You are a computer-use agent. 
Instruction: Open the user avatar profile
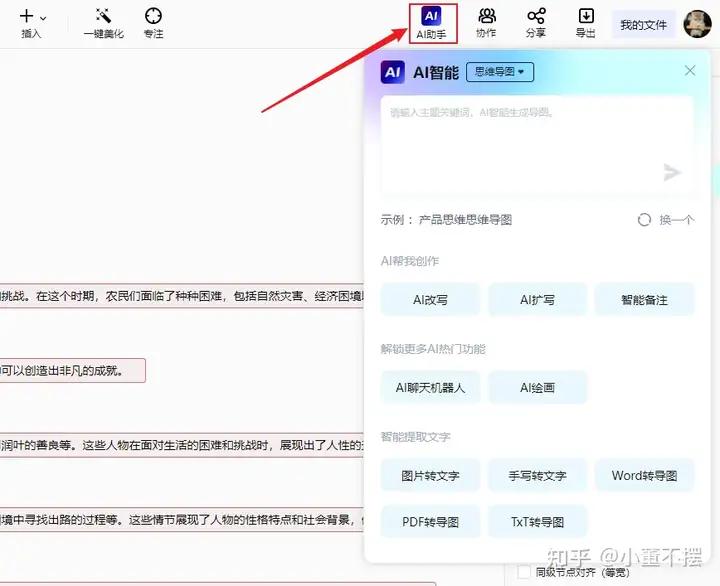point(697,24)
